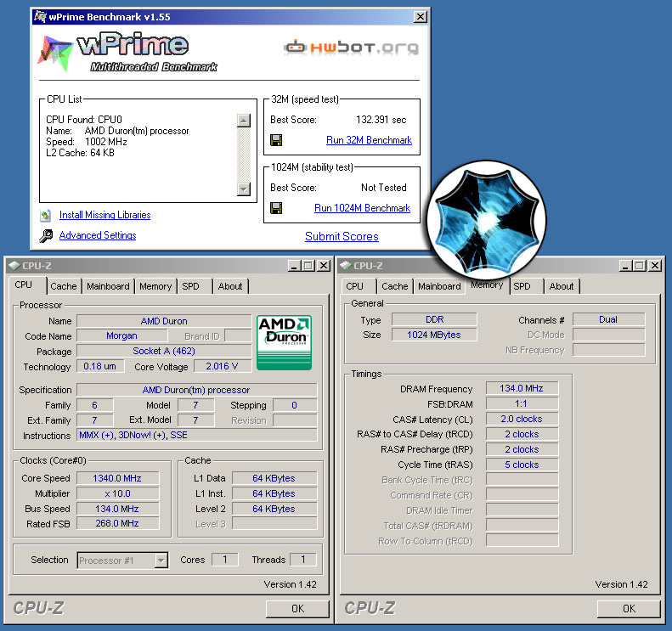
Task: Click the round blue overclocker badge image
Action: 487,220
